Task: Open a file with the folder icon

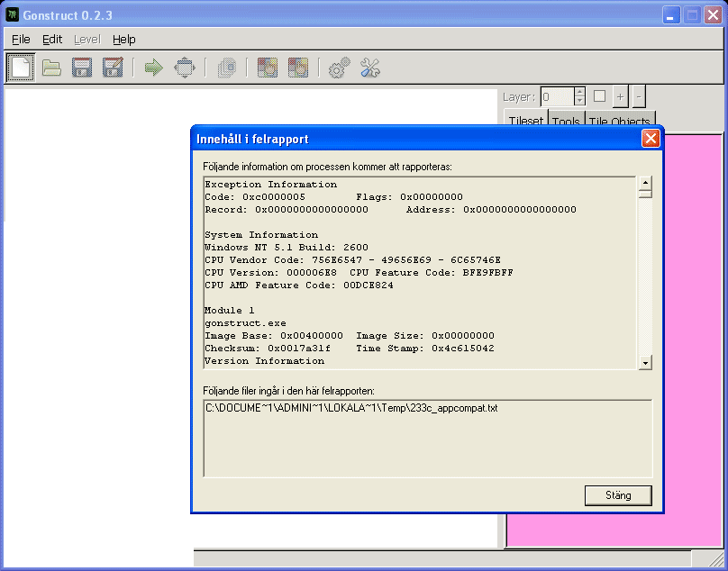Action: click(x=51, y=68)
